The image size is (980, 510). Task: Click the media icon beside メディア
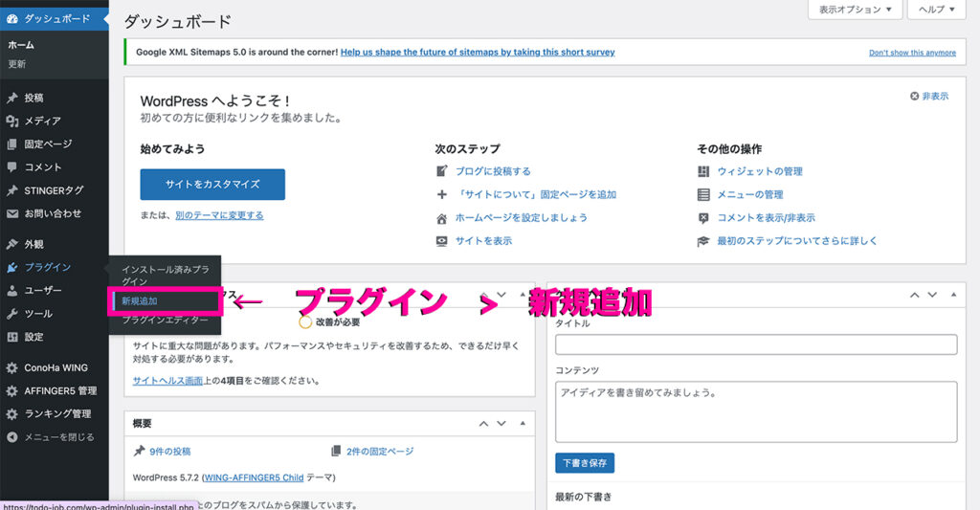[11, 122]
